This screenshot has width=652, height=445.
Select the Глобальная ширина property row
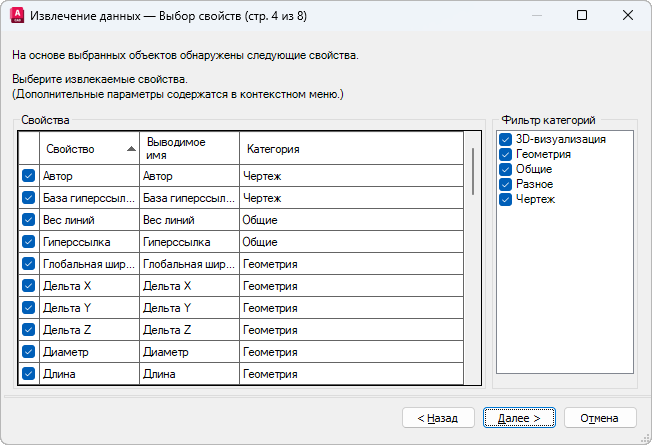tap(88, 264)
